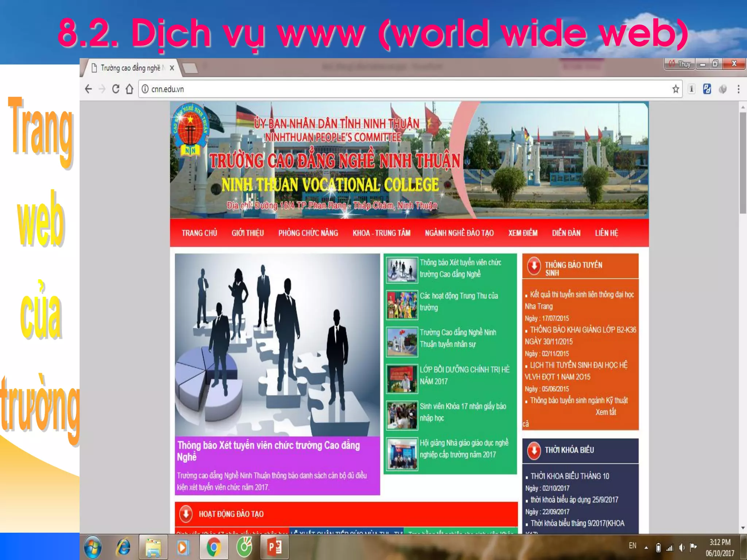Click thumbnail for Hội giảng news

click(x=402, y=454)
